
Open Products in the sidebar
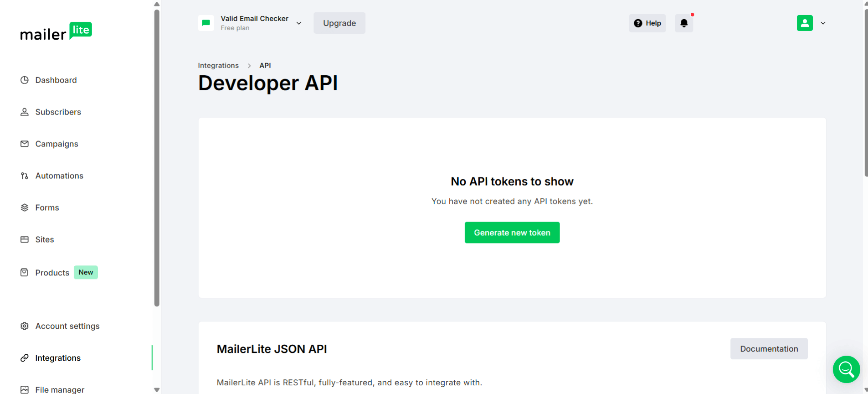point(52,273)
